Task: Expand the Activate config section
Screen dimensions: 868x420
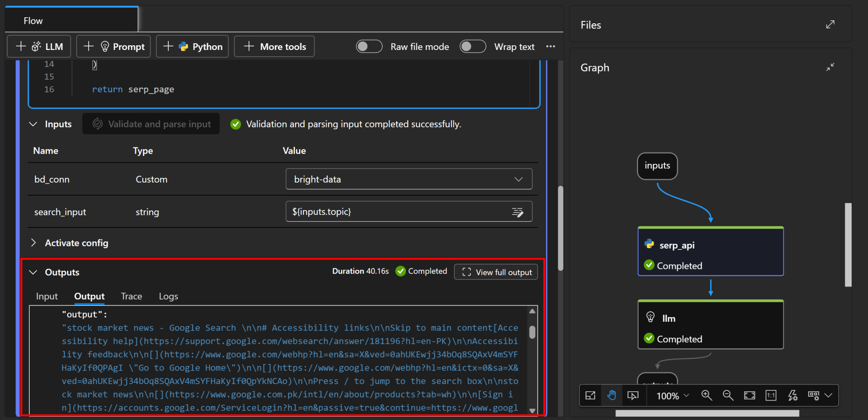Action: [33, 243]
